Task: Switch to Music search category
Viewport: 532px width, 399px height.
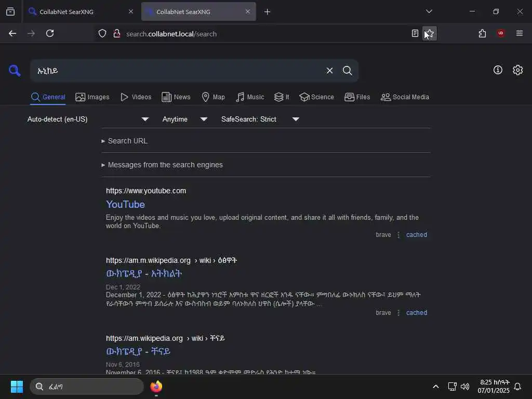Action: pyautogui.click(x=250, y=97)
